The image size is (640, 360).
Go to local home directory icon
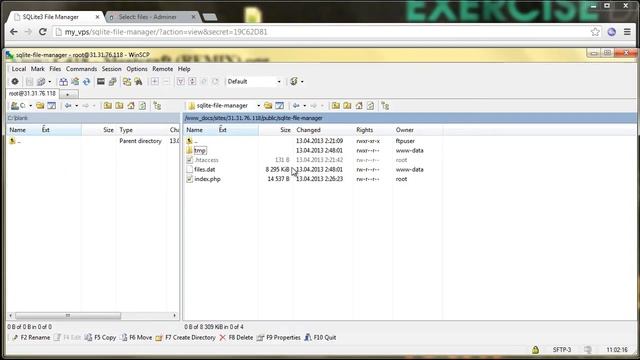coord(131,106)
